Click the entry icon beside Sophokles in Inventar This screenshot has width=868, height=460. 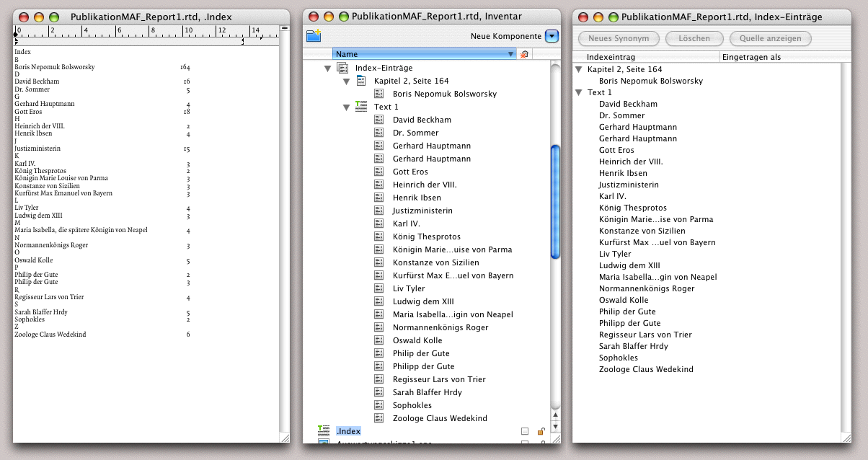pyautogui.click(x=379, y=405)
